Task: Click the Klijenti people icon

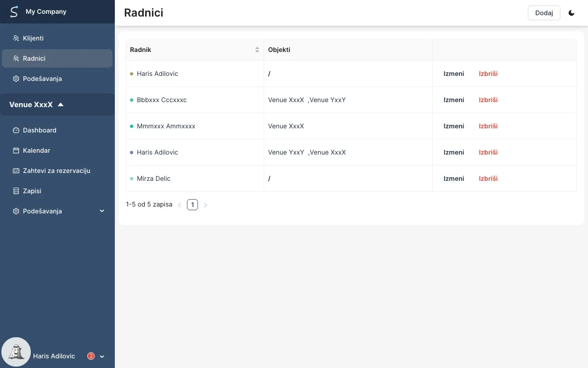Action: pos(16,38)
